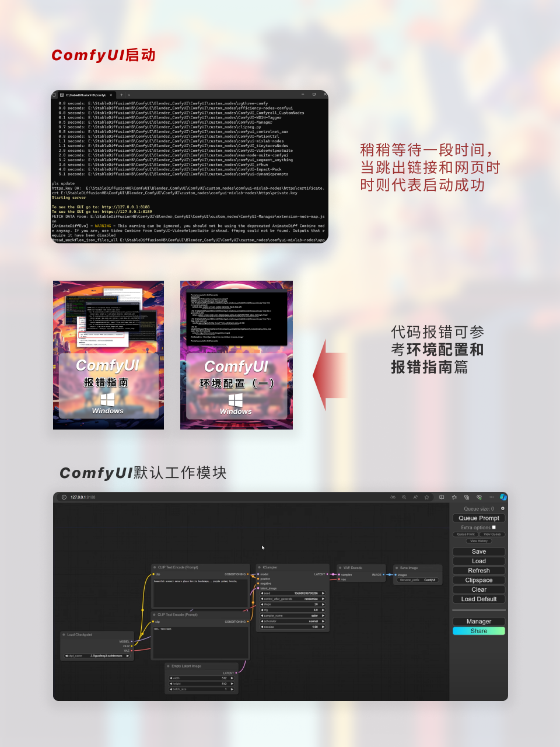
Task: Maximize the terminal window
Action: (x=314, y=94)
